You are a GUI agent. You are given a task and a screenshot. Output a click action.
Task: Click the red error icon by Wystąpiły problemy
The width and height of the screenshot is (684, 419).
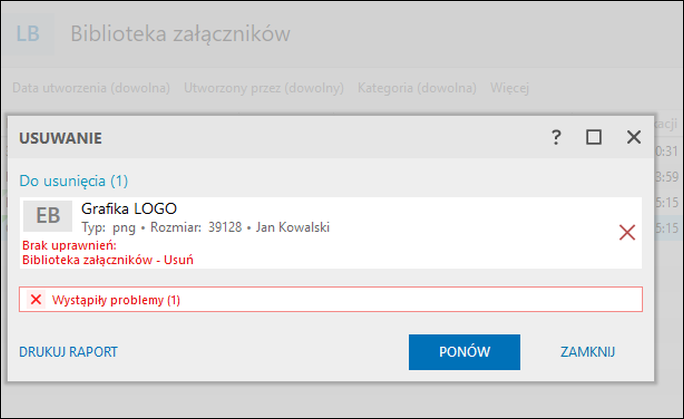[36, 300]
